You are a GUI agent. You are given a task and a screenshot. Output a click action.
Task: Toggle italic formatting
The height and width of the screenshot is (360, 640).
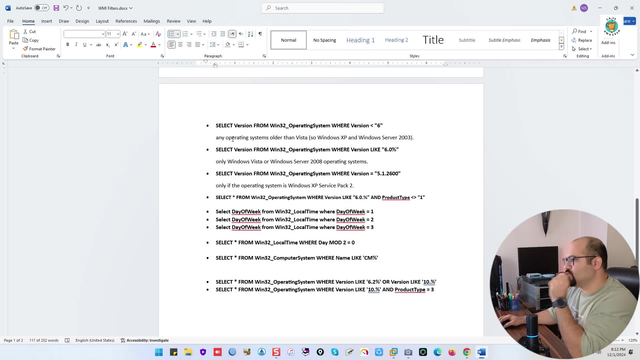76,44
